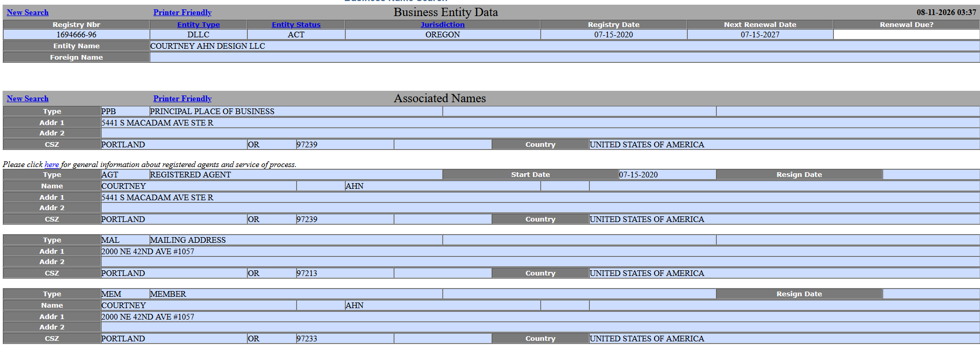Click UNITED STATES OF AMERICA in principal place row

coord(647,145)
